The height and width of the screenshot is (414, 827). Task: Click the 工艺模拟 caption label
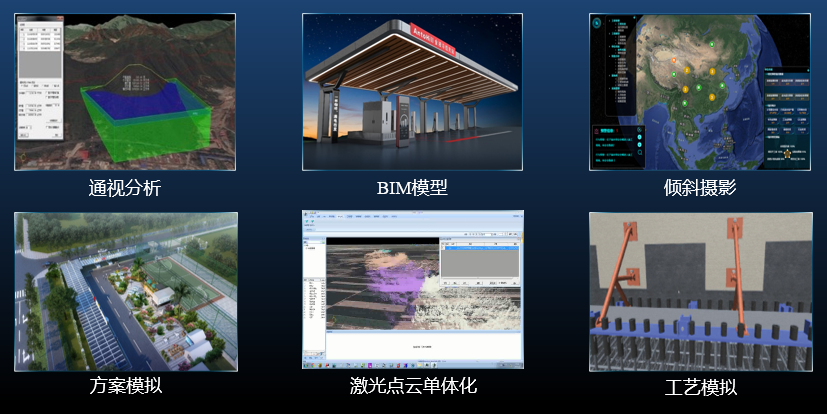[x=699, y=386]
